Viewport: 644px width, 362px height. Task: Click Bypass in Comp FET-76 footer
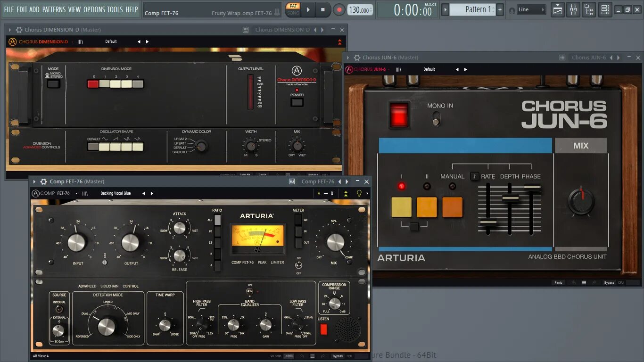(338, 356)
